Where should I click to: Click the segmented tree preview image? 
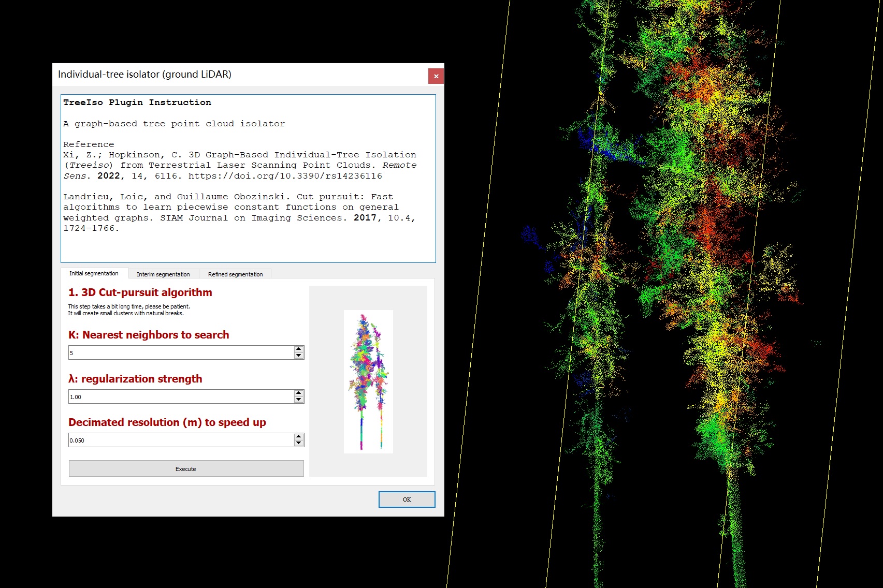pyautogui.click(x=368, y=381)
